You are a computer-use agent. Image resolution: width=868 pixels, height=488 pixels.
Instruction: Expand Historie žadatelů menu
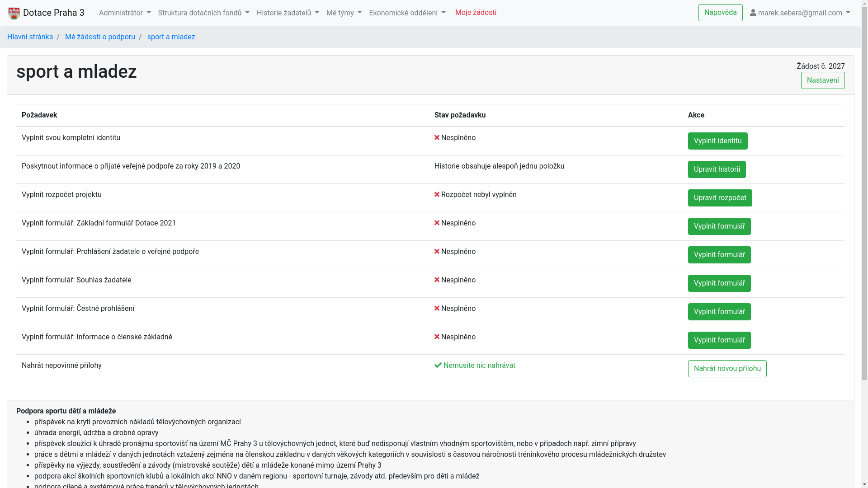(x=288, y=13)
